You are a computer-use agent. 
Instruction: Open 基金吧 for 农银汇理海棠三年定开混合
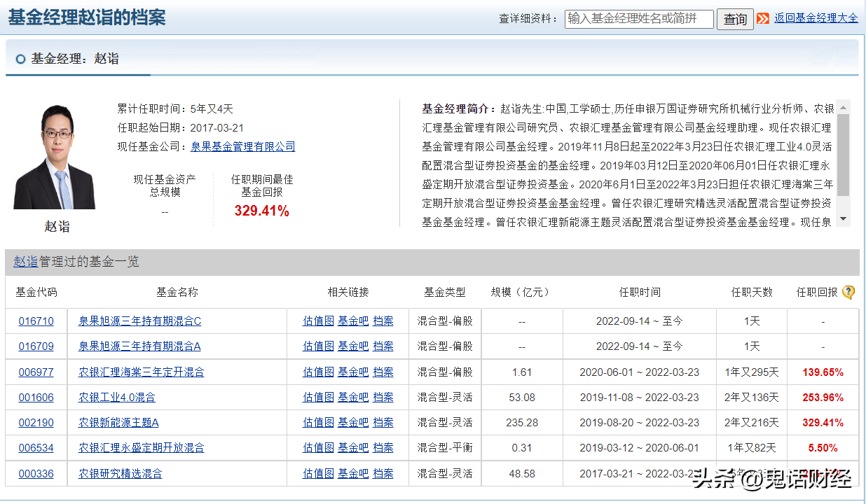pyautogui.click(x=353, y=372)
